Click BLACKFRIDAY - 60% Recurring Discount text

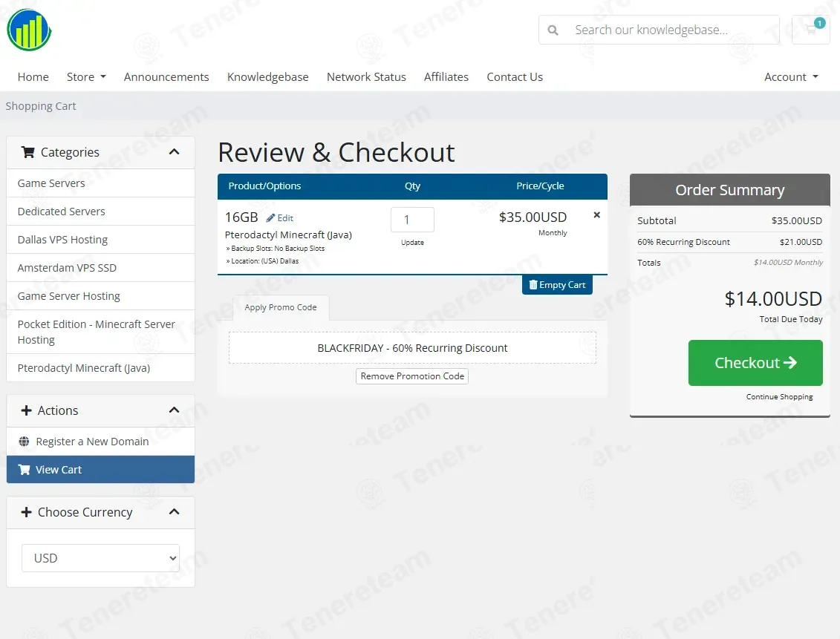coord(412,348)
